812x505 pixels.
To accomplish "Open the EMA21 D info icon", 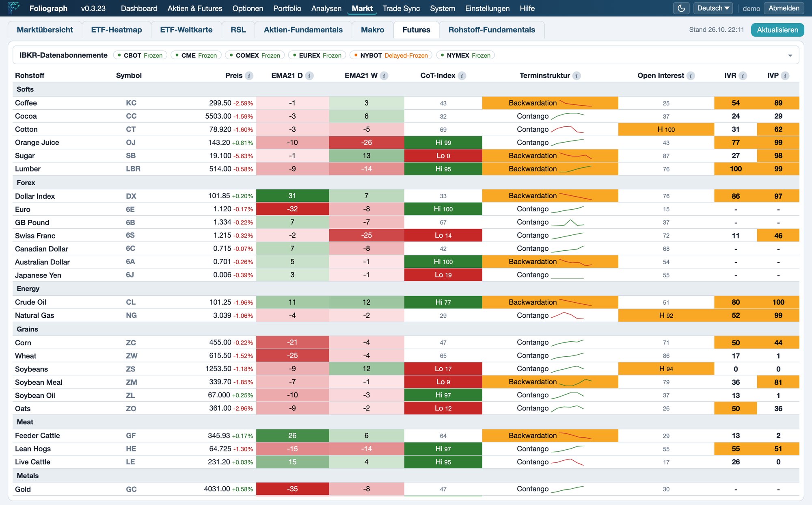I will [x=309, y=76].
